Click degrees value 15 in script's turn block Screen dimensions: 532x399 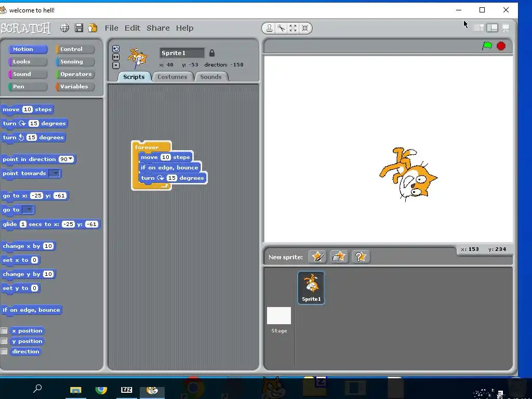coord(171,178)
